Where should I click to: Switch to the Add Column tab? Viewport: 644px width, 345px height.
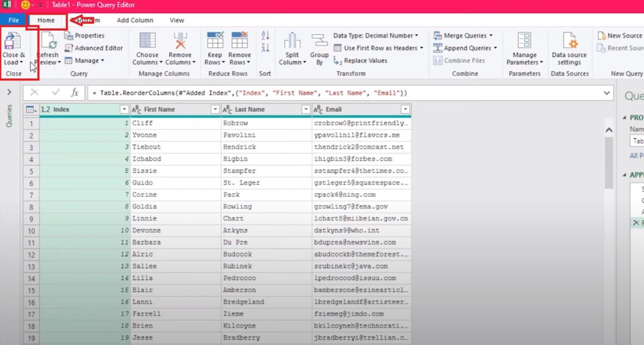tap(135, 20)
